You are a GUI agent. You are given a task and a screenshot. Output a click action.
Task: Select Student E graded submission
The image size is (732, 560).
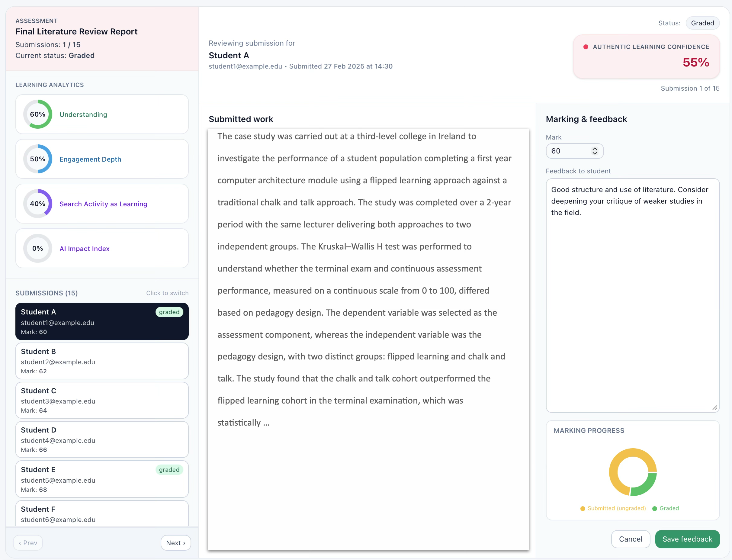(102, 479)
